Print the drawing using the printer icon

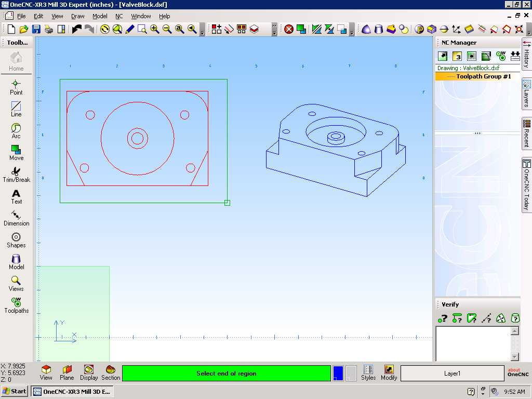[49, 29]
